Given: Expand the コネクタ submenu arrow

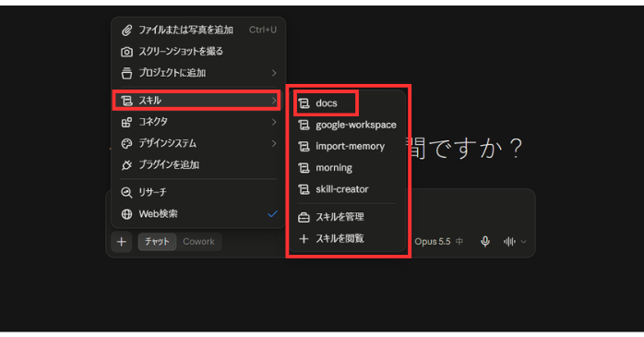Looking at the screenshot, I should pyautogui.click(x=274, y=122).
